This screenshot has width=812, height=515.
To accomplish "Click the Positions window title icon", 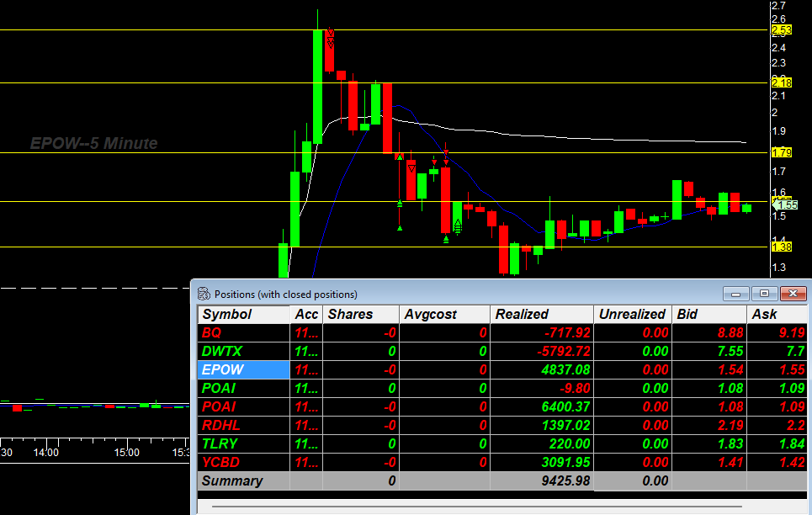I will coord(204,294).
